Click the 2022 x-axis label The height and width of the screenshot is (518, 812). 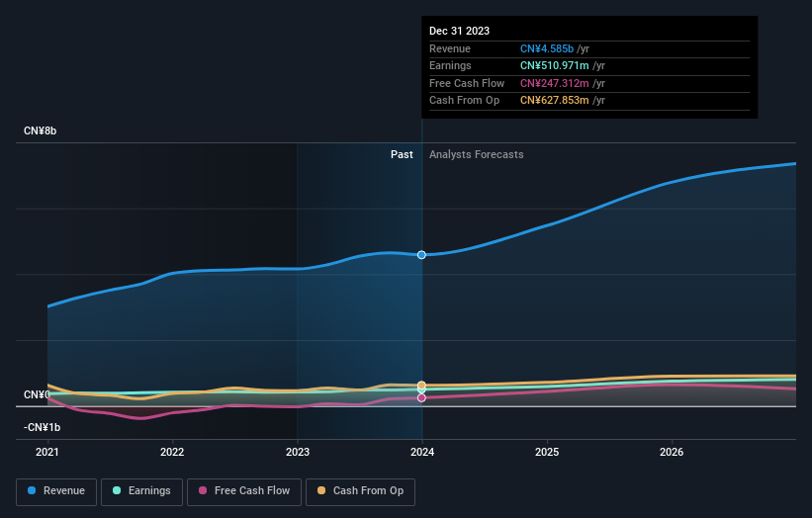(x=172, y=452)
